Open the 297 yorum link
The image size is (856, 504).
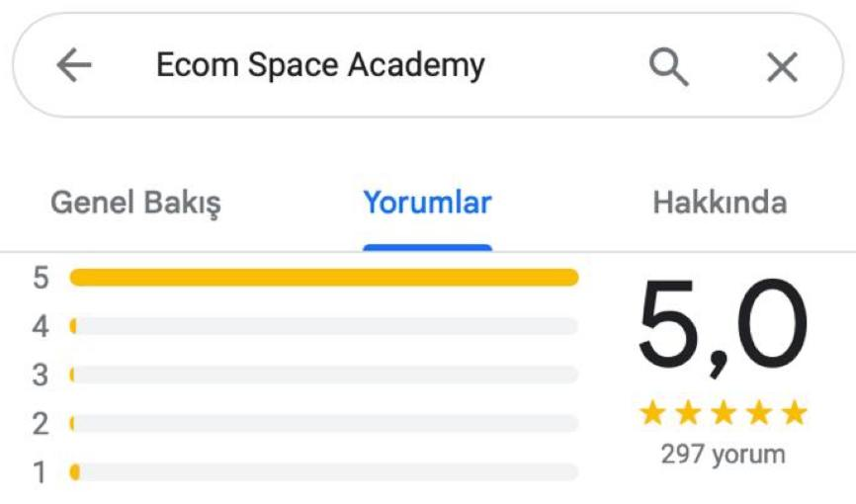[x=723, y=455]
